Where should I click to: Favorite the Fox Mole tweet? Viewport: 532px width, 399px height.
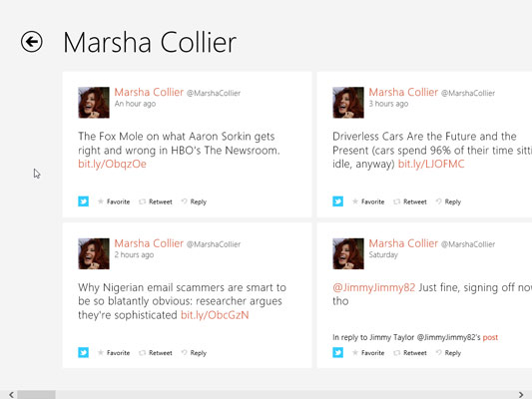tap(114, 201)
